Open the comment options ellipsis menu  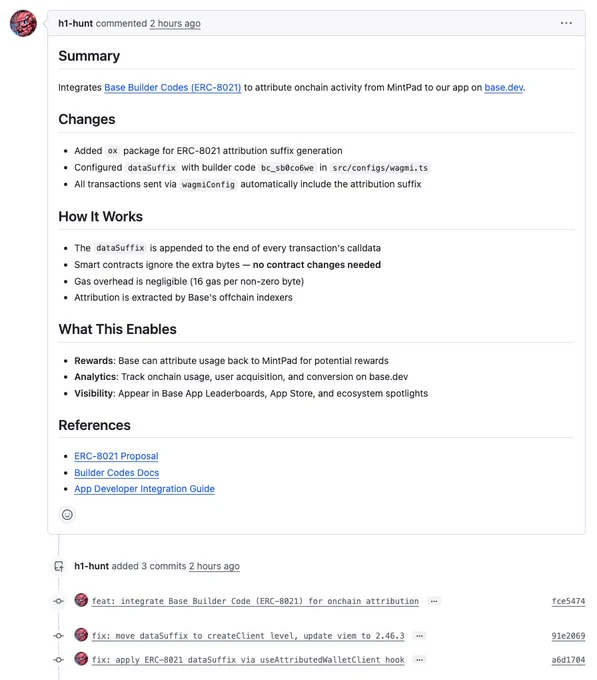click(x=566, y=23)
